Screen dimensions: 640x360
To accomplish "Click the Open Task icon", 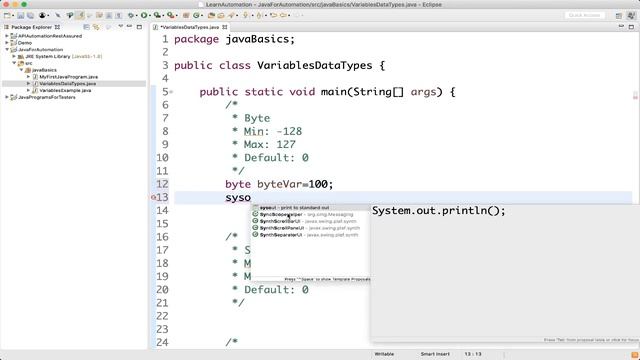I will click(221, 16).
